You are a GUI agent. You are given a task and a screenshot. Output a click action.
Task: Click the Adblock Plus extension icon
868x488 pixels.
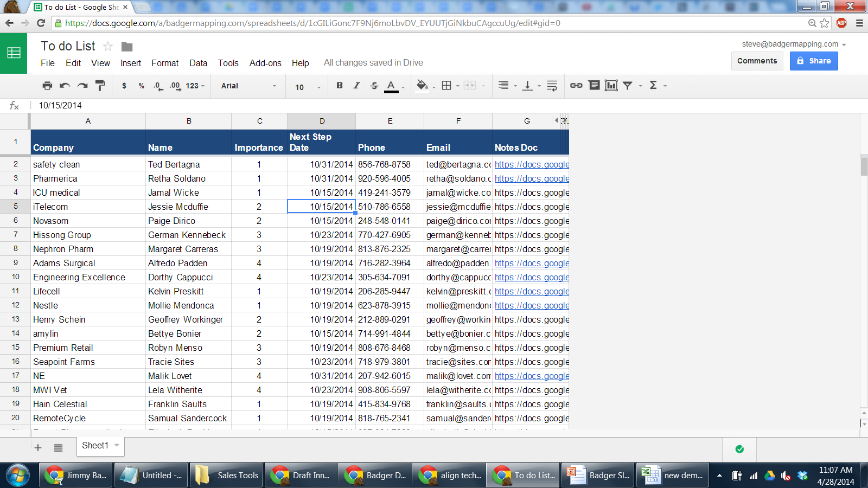coord(841,23)
